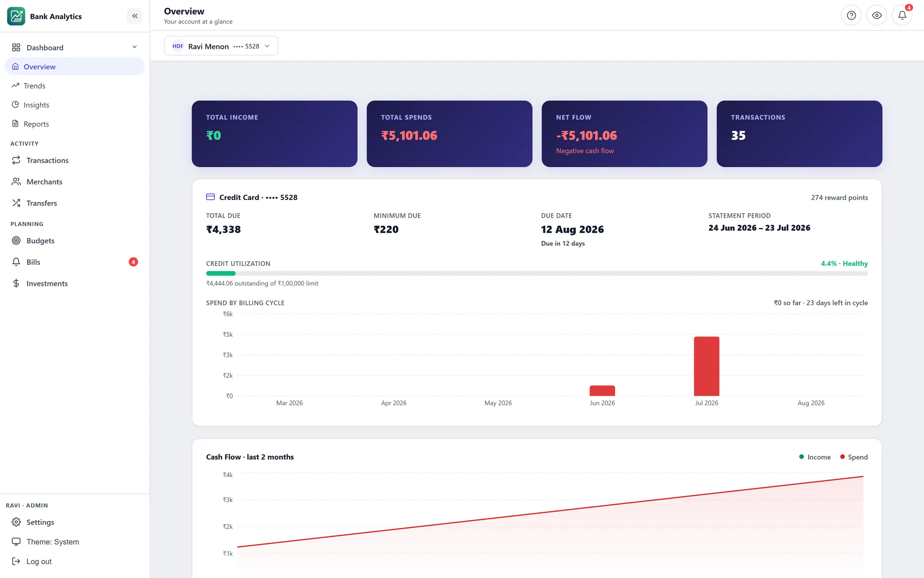Click the Log out arrow icon
This screenshot has height=578, width=924.
[x=16, y=561]
